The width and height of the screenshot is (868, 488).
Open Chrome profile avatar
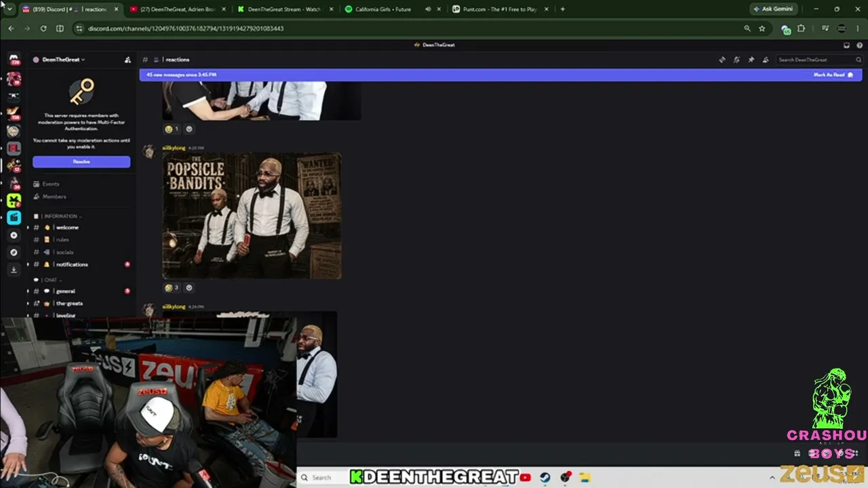click(842, 28)
